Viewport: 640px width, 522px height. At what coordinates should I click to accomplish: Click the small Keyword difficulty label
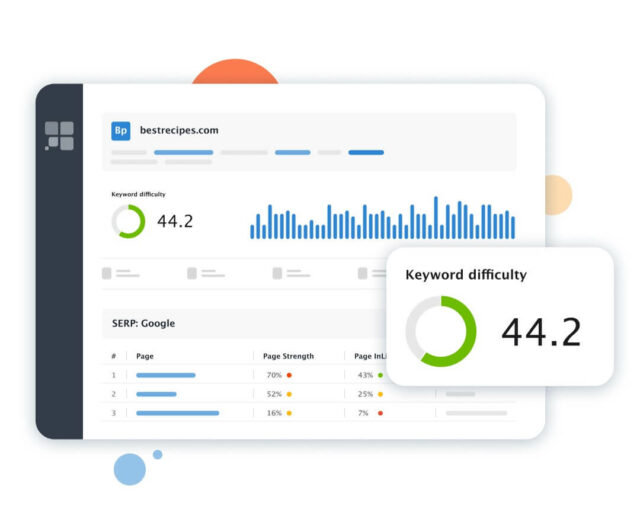click(x=138, y=194)
